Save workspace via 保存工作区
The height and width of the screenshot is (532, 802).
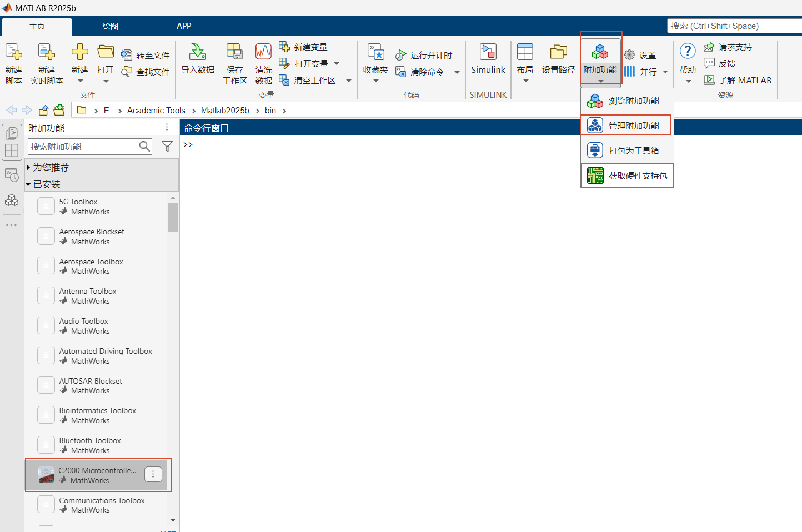(235, 63)
